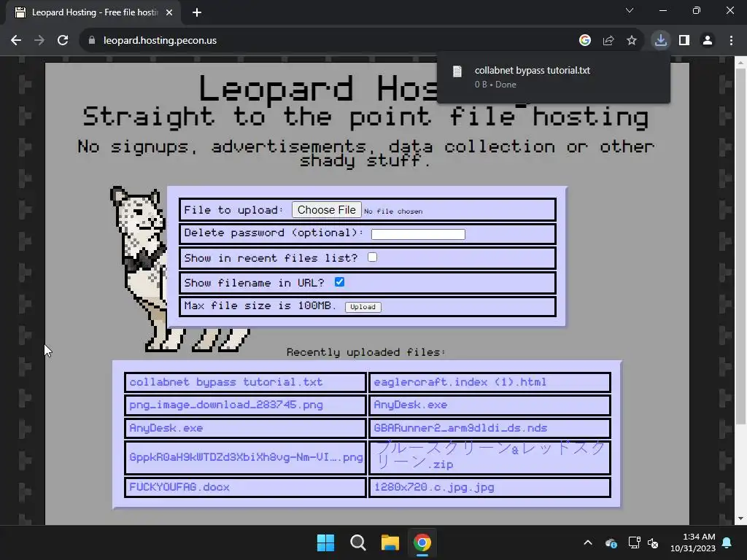
Task: Open the downloaded collabnet bypass tutorial.txt entry
Action: pos(553,77)
